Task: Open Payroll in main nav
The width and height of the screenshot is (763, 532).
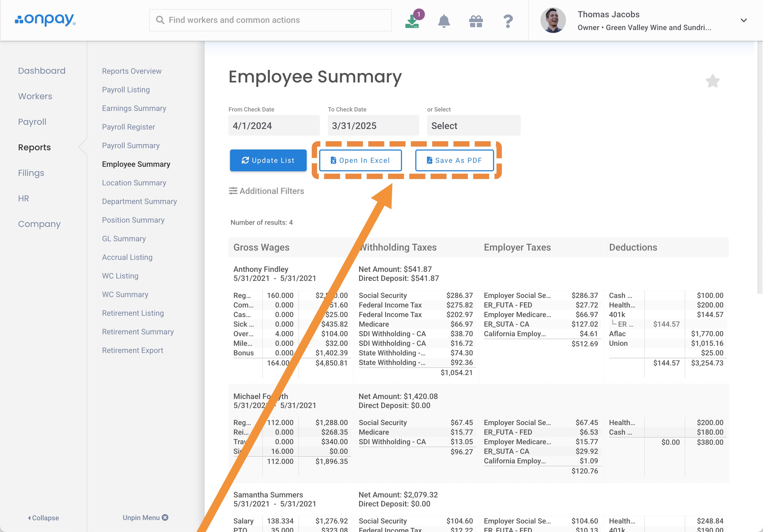Action: pyautogui.click(x=32, y=122)
